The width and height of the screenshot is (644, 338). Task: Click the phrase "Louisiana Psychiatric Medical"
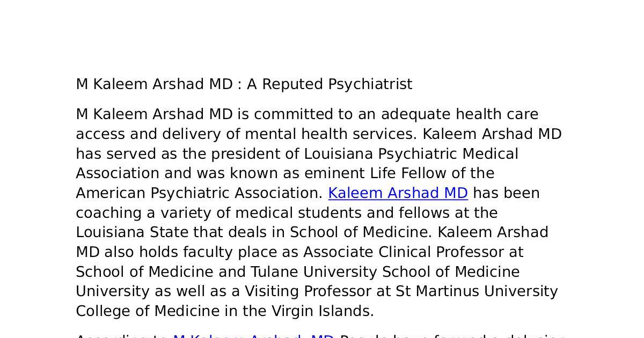411,154
